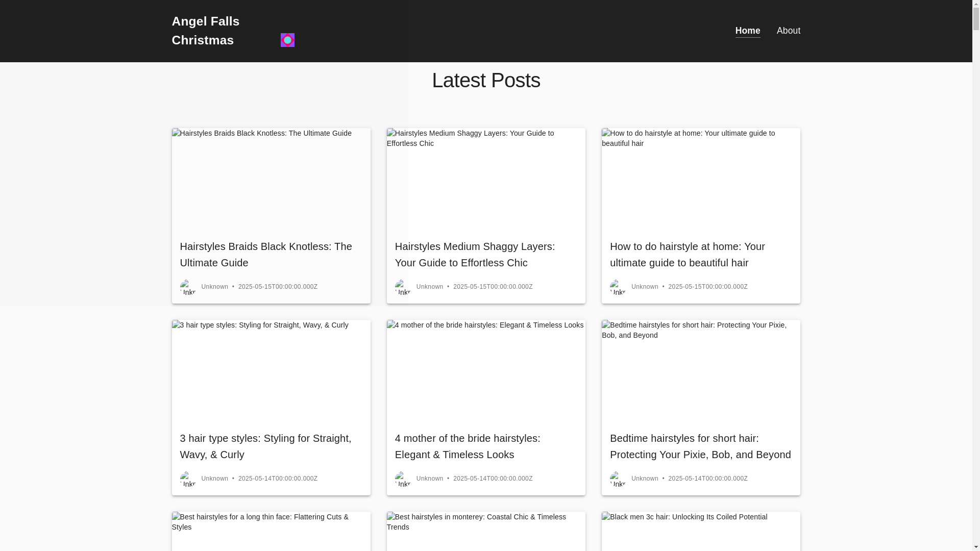Click thumbnail of Bedtime hairstyles post
The height and width of the screenshot is (551, 980).
pyautogui.click(x=700, y=371)
